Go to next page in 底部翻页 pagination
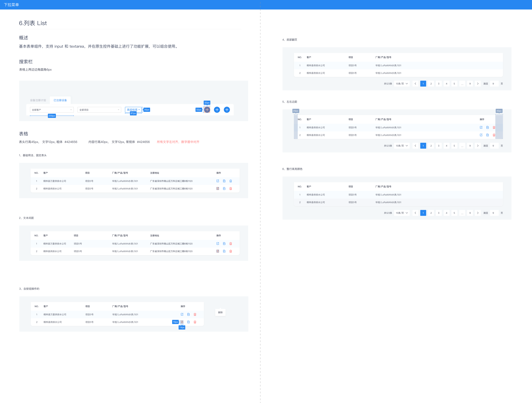 (x=478, y=84)
